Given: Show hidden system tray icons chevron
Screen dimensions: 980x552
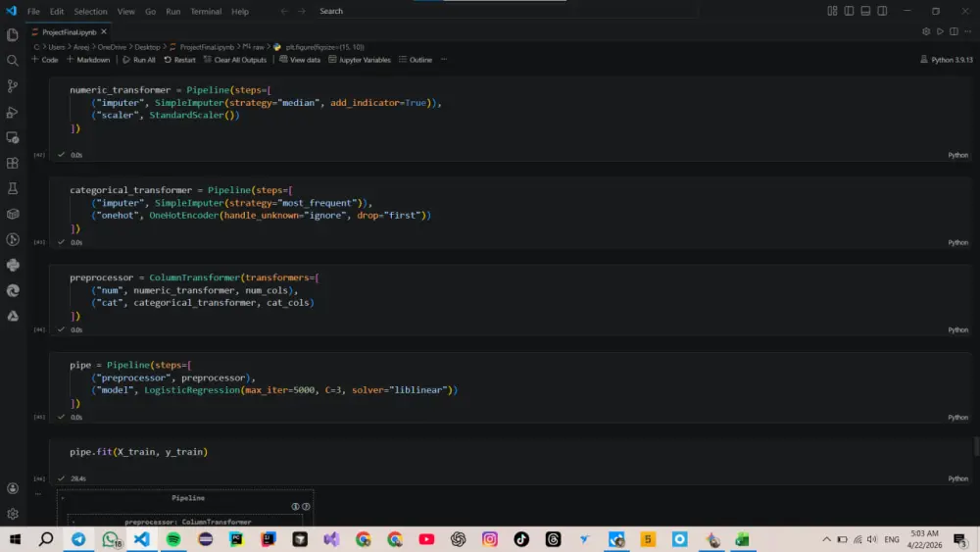Looking at the screenshot, I should tap(826, 539).
